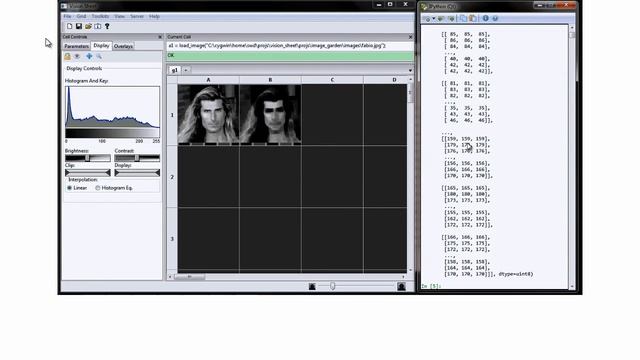
Task: Click the Display range slider
Action: coord(137,173)
